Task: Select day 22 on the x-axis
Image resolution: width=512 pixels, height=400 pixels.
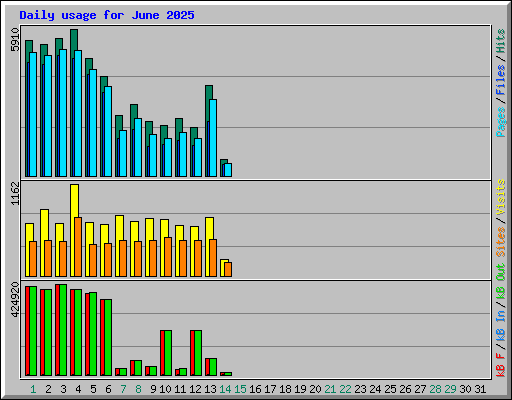Action: 345,389
